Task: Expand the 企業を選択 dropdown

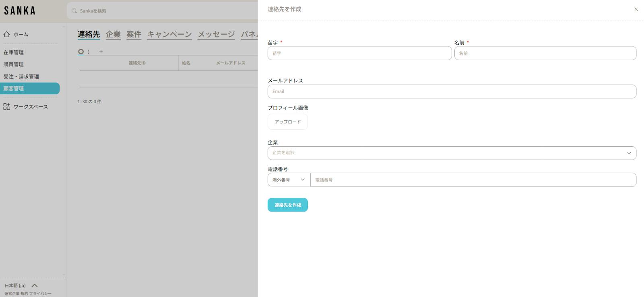Action: click(452, 153)
